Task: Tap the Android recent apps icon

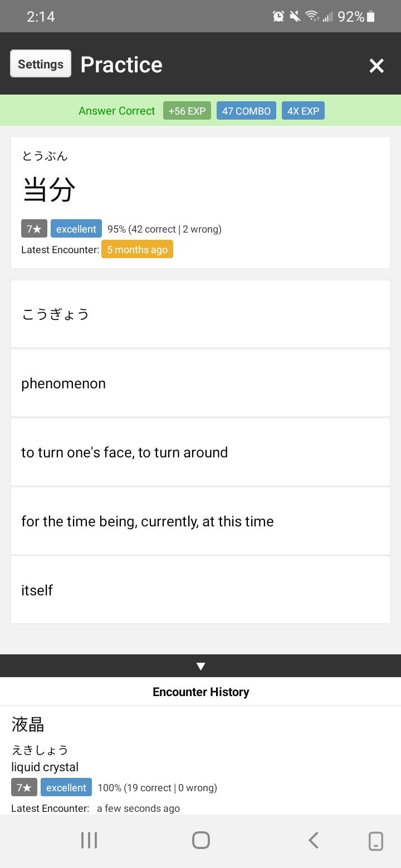Action: point(89,840)
